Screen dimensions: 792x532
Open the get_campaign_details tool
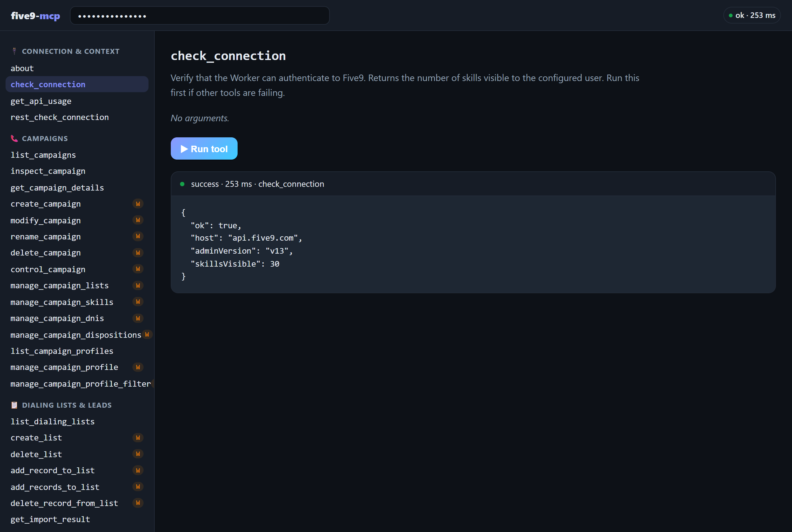pos(77,188)
